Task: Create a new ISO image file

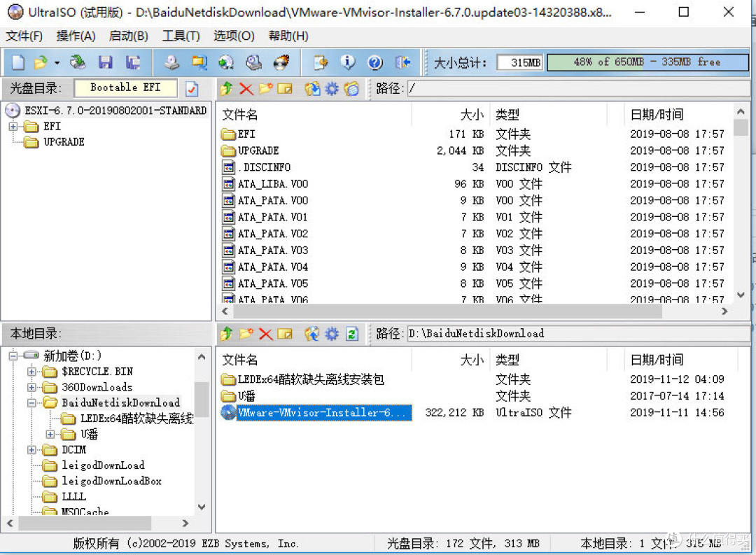Action: coord(17,62)
